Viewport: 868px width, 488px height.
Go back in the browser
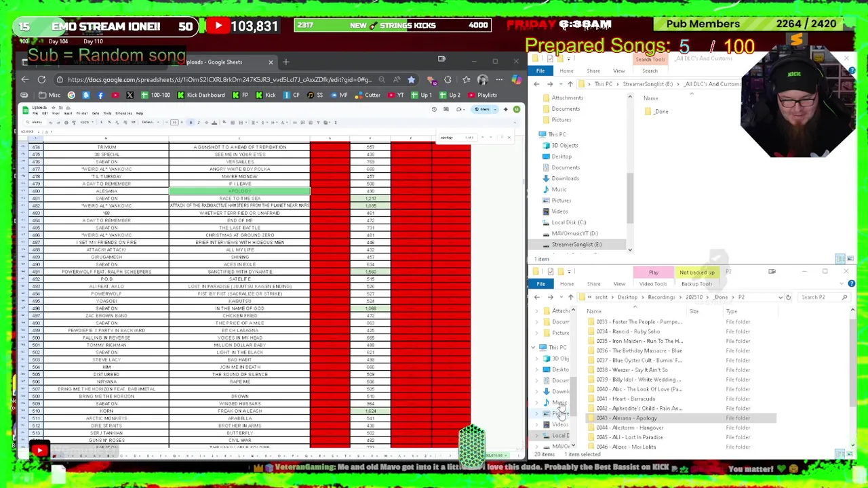click(x=24, y=79)
